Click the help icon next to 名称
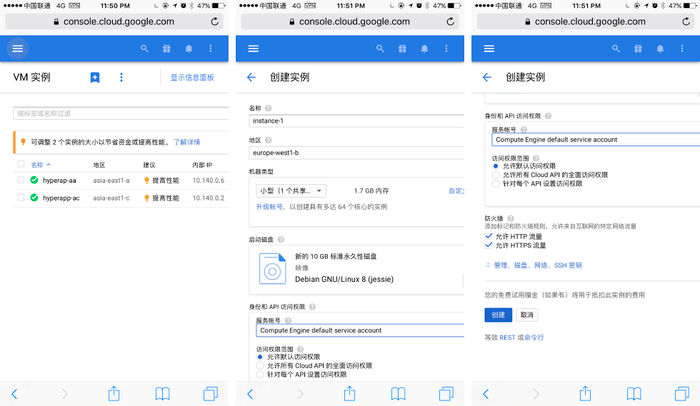 (x=268, y=108)
